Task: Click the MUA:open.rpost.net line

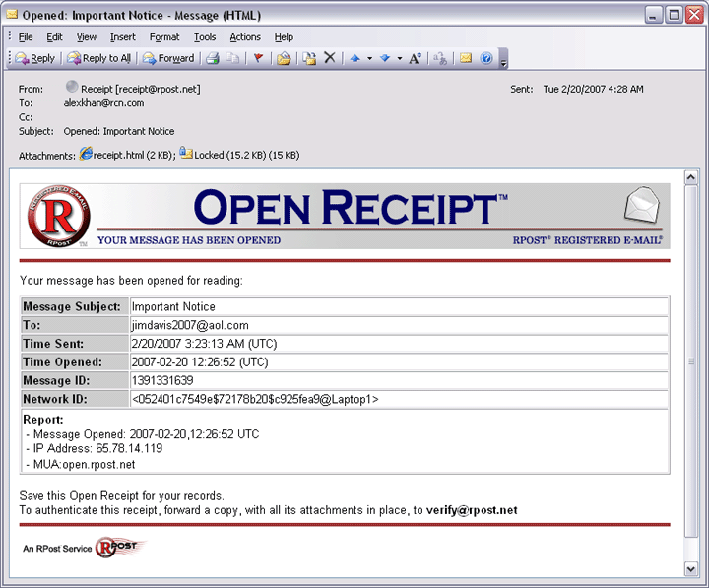Action: [x=81, y=465]
